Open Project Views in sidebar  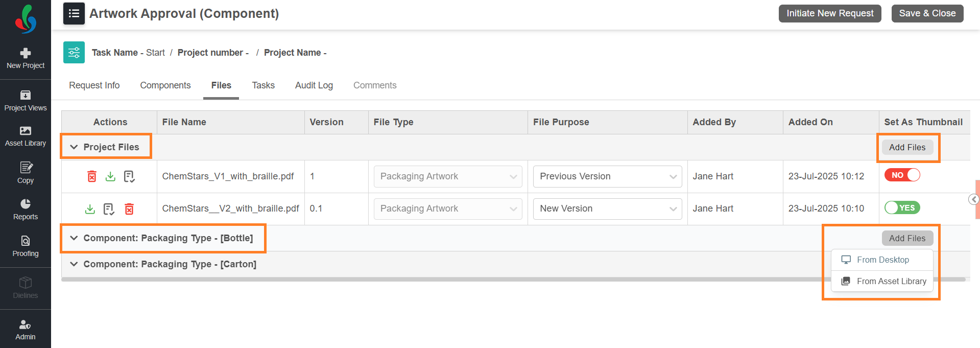click(x=26, y=101)
